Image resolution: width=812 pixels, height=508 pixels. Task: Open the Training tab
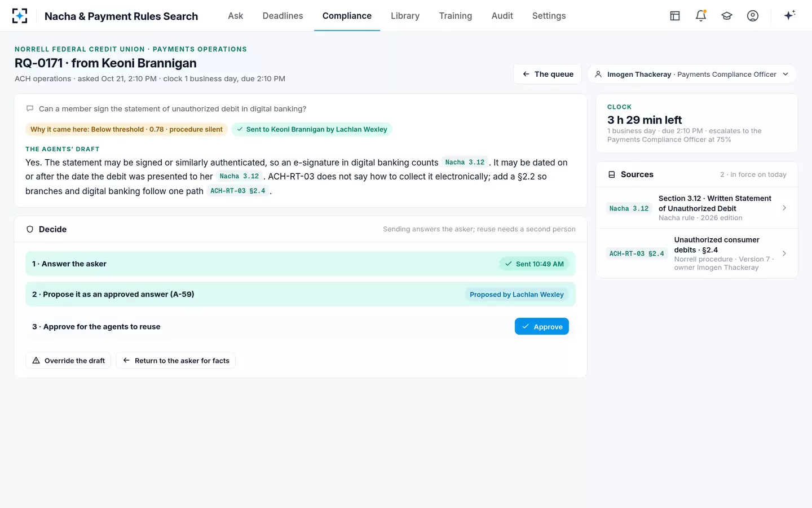point(455,16)
